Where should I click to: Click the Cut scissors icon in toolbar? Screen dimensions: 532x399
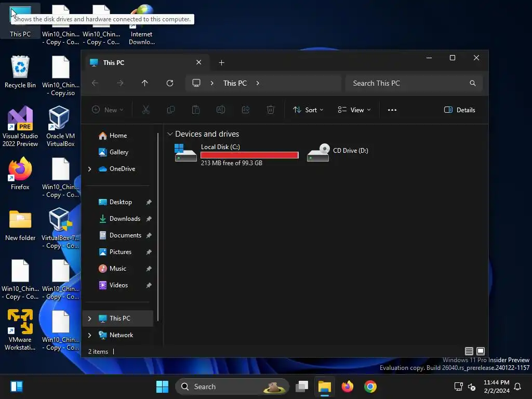click(x=145, y=110)
